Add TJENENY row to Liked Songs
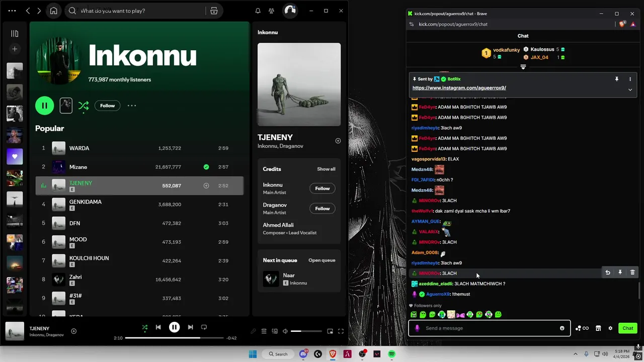 tap(206, 186)
